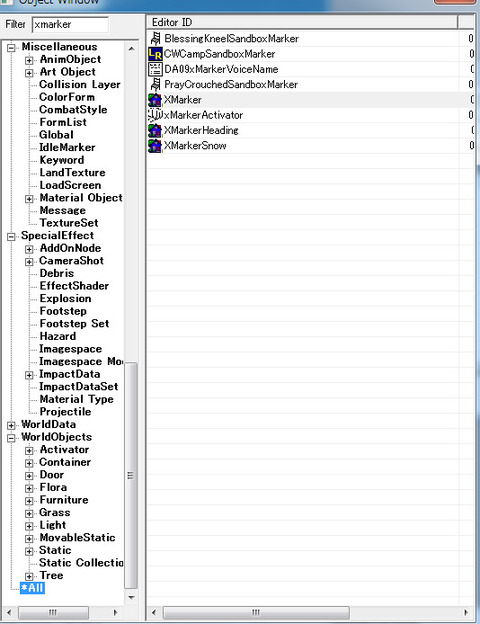Select the CWCampSandboxMarker row text
The height and width of the screenshot is (624, 480).
[219, 54]
